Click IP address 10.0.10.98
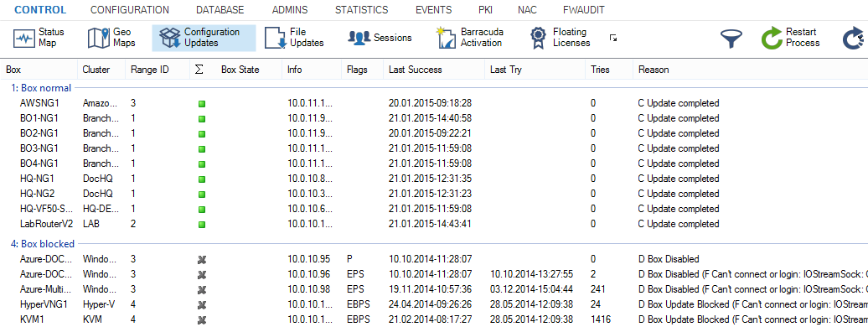Screen dimensions: 868x327 pyautogui.click(x=308, y=289)
